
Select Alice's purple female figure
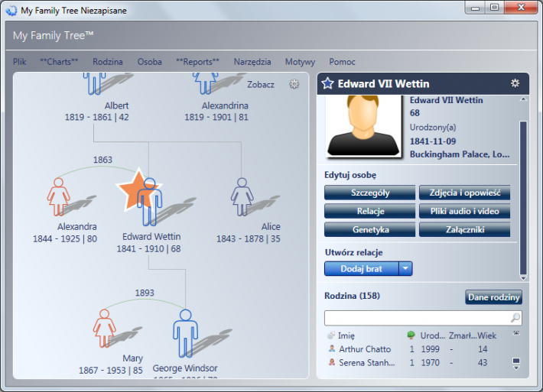(242, 197)
